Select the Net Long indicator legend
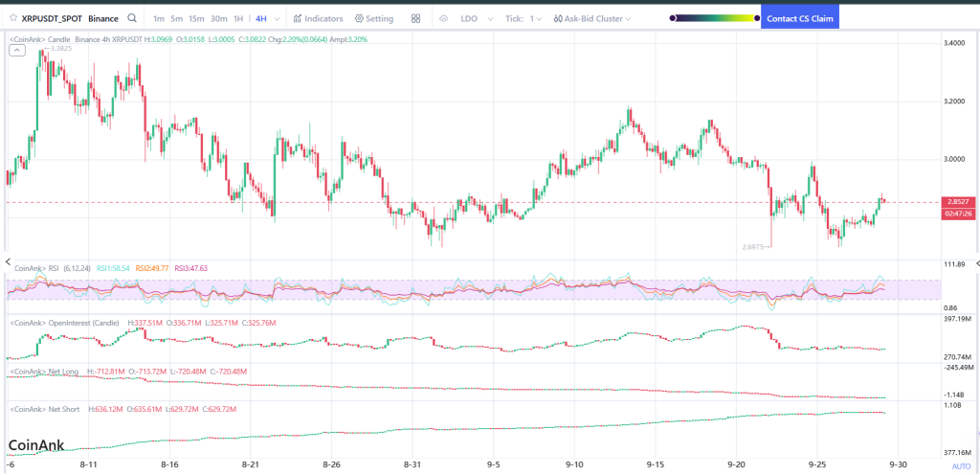Screen dimensions: 980x475 44,372
